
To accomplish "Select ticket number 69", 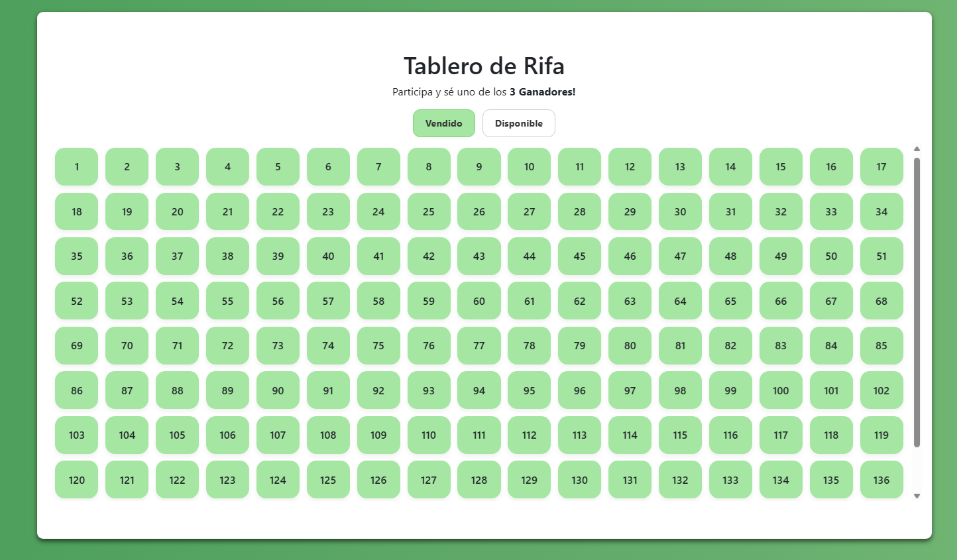I will pyautogui.click(x=76, y=345).
